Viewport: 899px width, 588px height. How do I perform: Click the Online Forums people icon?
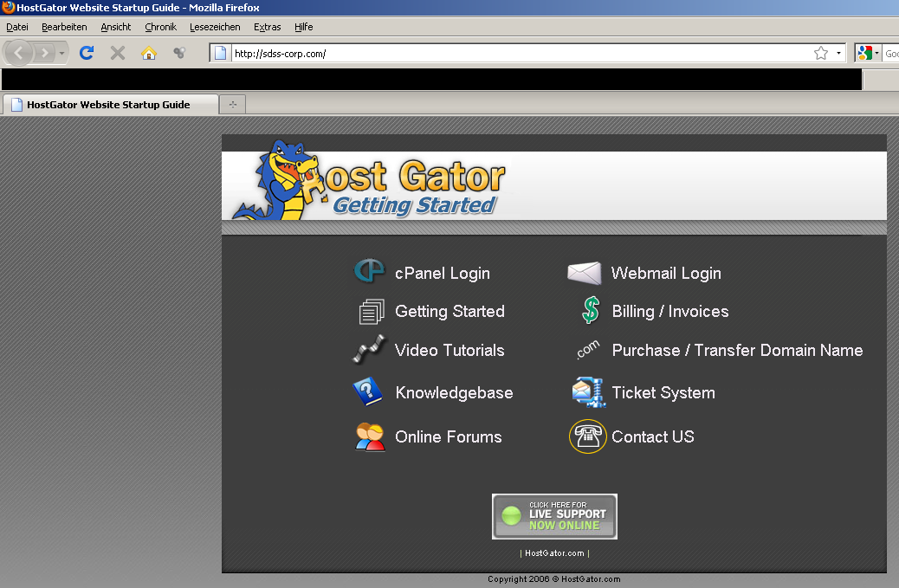[x=371, y=436]
